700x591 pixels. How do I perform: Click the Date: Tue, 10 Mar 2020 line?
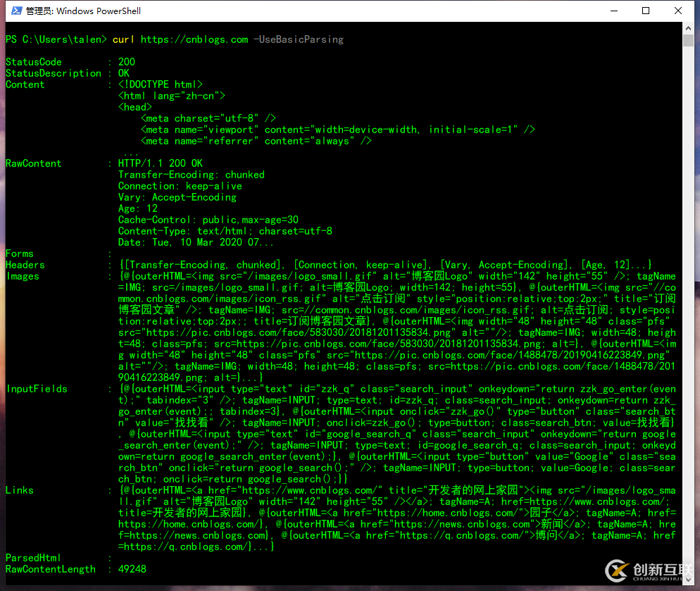tap(196, 242)
